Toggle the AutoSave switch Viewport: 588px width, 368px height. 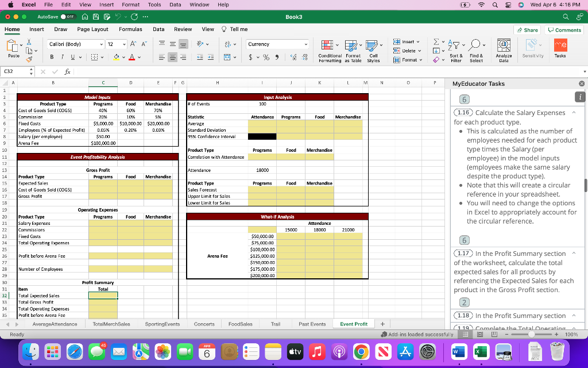68,17
